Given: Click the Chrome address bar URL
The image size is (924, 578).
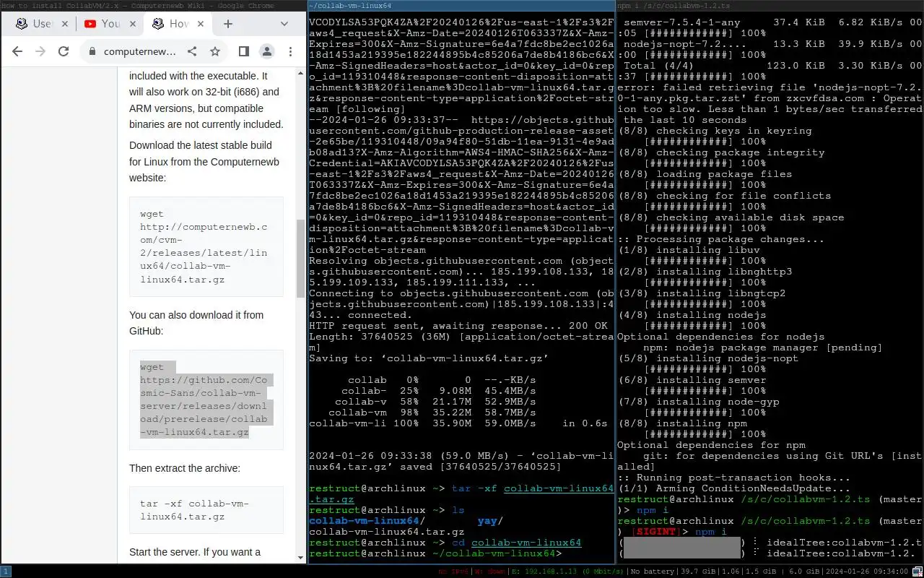Looking at the screenshot, I should click(139, 51).
